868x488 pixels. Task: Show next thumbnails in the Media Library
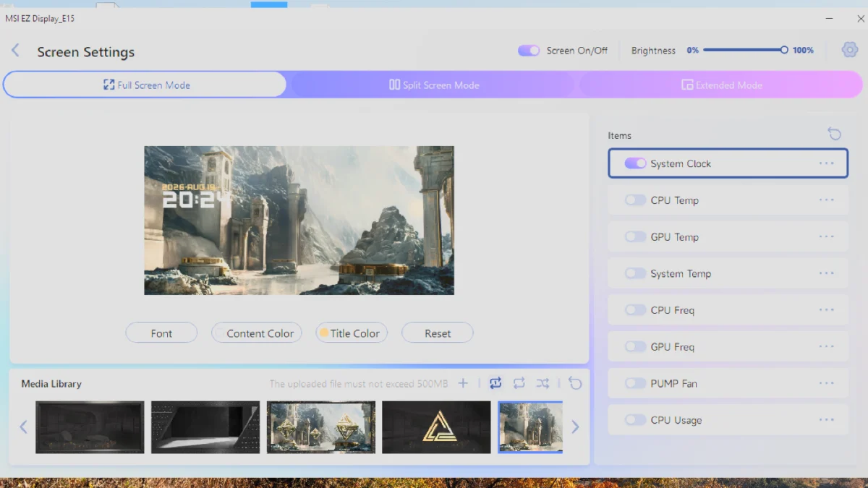(575, 427)
